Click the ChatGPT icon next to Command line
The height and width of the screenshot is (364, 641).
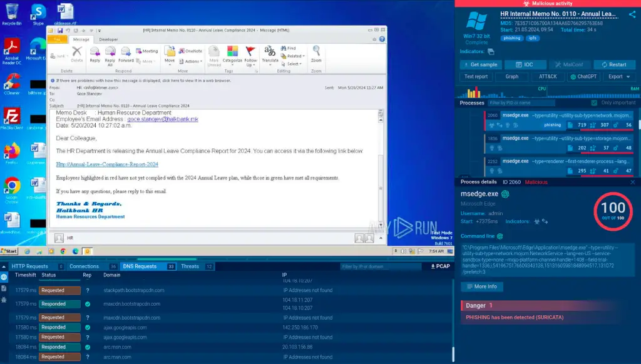click(x=500, y=236)
